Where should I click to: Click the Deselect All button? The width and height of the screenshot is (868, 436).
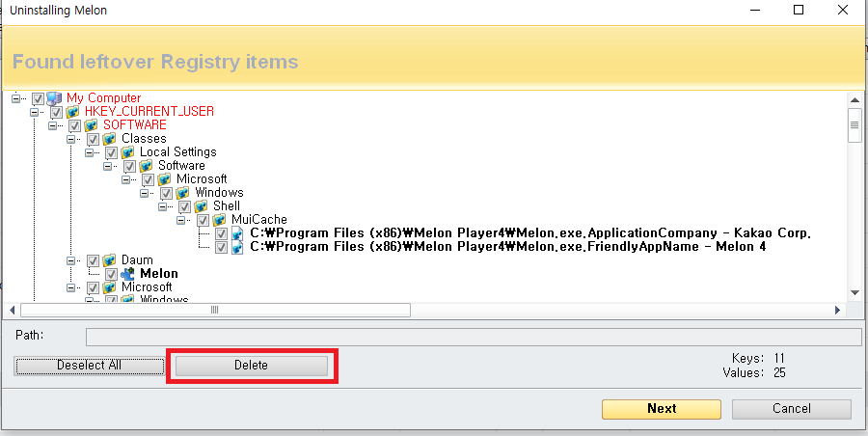pos(89,366)
